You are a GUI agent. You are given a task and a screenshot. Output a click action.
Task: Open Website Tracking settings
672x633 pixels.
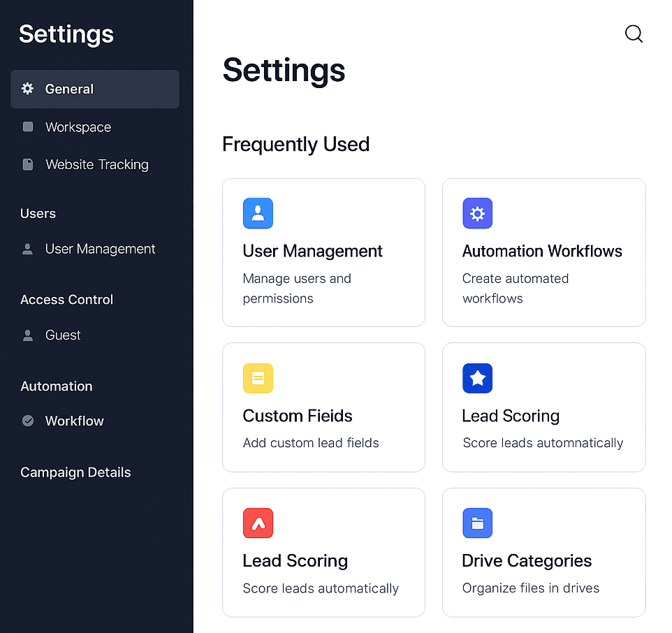pyautogui.click(x=96, y=164)
